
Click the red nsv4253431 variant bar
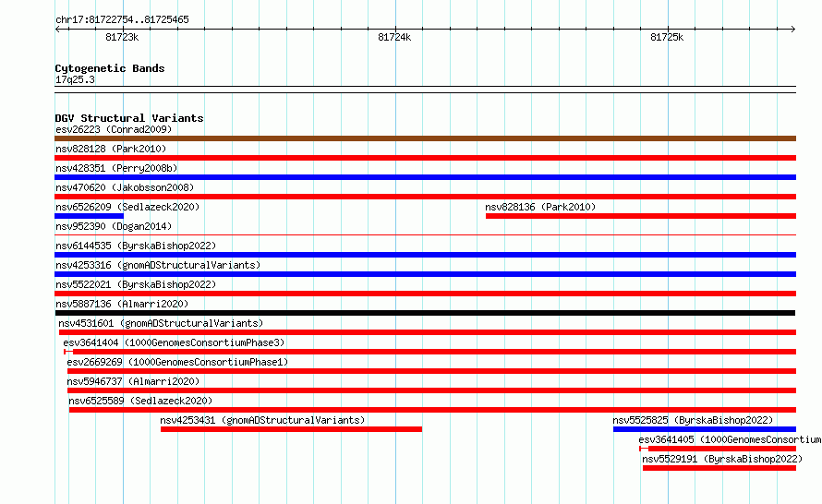pos(291,429)
